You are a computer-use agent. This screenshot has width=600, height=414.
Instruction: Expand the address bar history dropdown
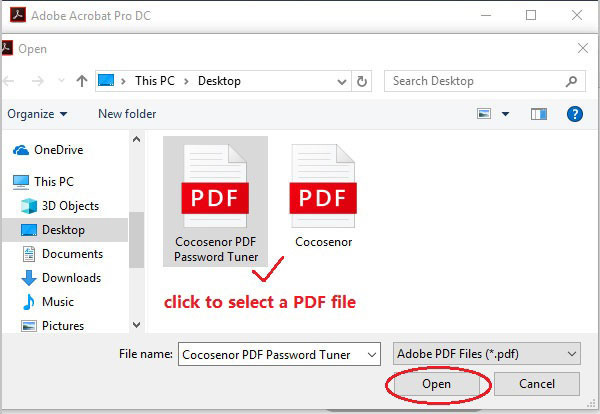click(x=342, y=81)
